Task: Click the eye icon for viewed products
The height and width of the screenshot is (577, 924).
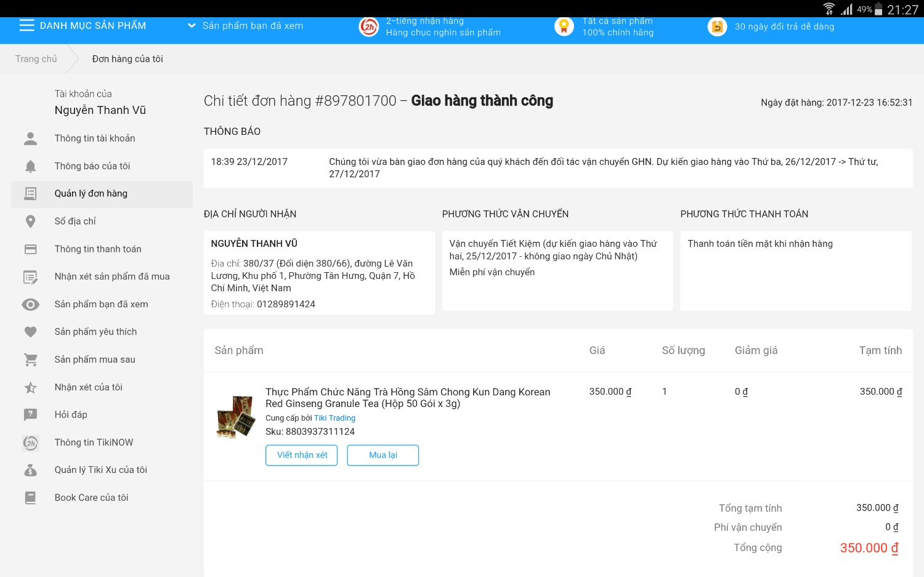Action: (30, 304)
